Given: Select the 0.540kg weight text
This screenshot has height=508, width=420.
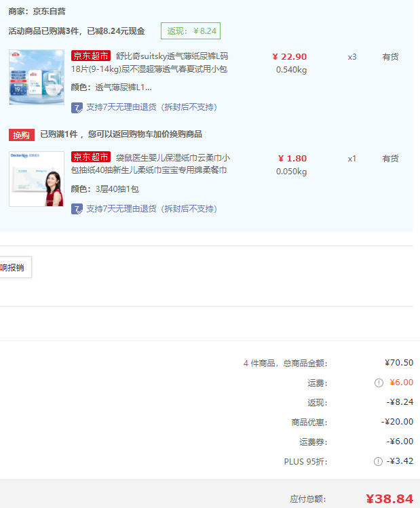Looking at the screenshot, I should (x=291, y=70).
